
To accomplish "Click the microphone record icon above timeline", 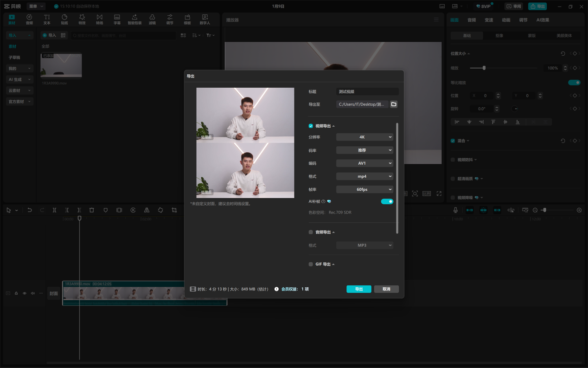I will point(455,210).
